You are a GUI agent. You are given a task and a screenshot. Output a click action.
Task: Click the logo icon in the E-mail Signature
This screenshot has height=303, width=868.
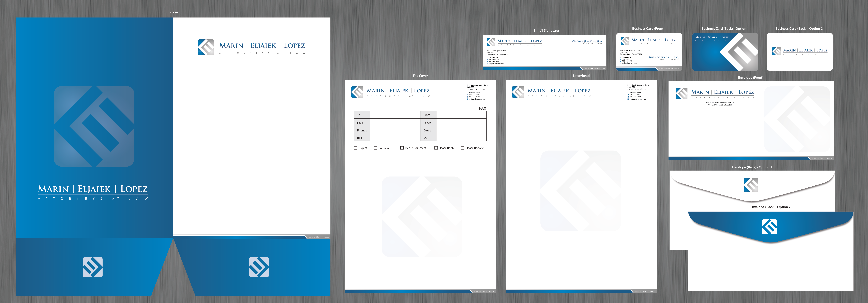(x=491, y=42)
